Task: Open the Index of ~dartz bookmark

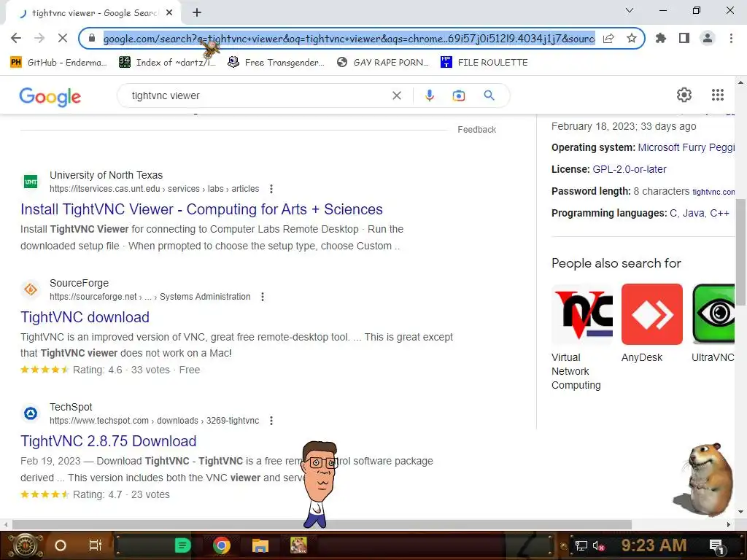Action: tap(168, 63)
